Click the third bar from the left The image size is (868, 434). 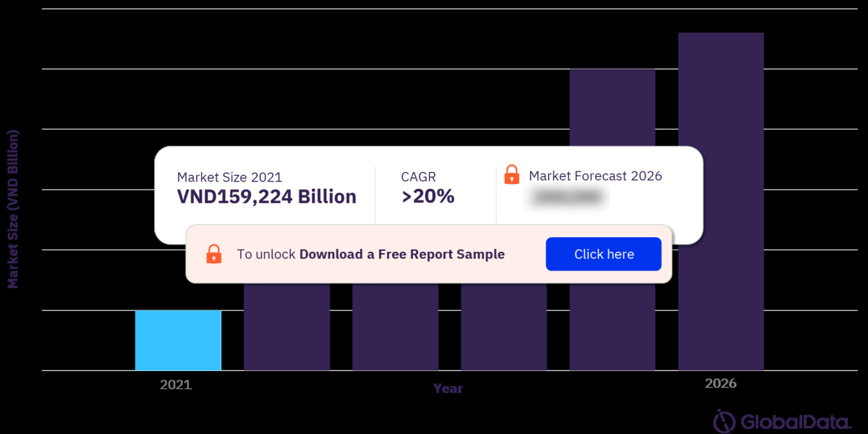(x=395, y=325)
